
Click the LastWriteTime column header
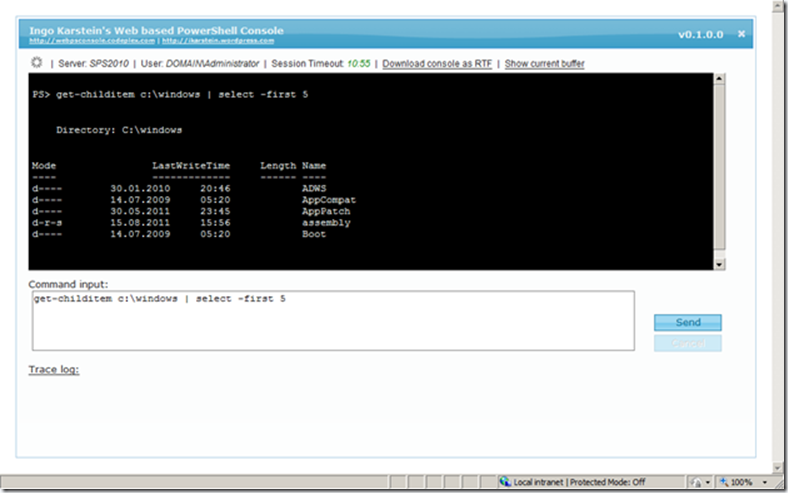click(191, 166)
